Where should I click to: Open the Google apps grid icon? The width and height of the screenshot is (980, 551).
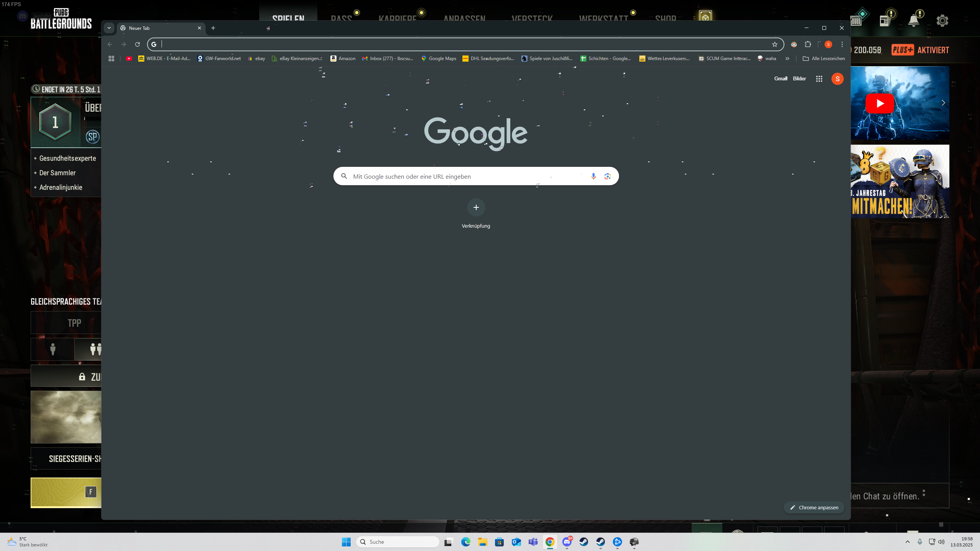point(819,79)
